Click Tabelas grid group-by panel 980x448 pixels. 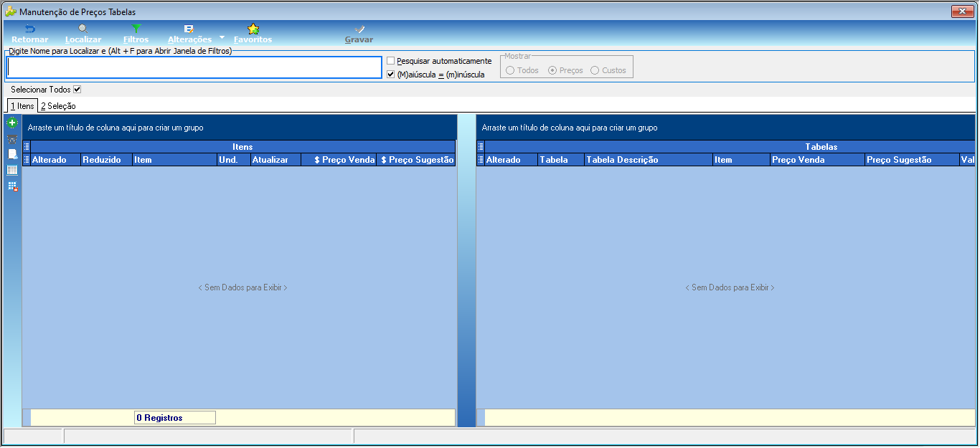(725, 128)
